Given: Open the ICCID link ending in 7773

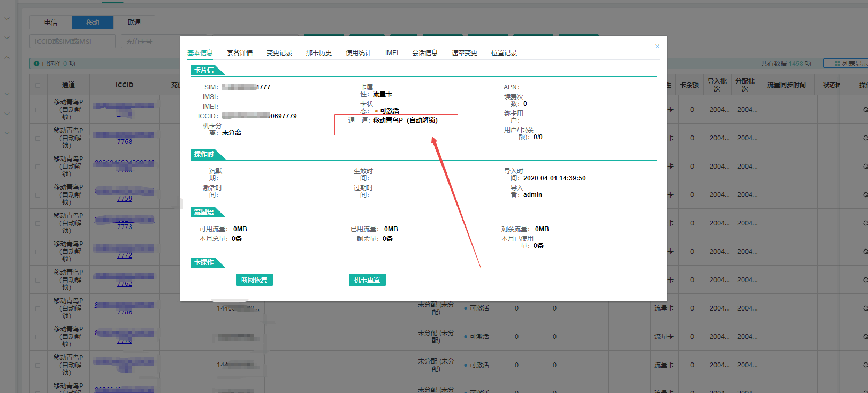Looking at the screenshot, I should pos(125,227).
